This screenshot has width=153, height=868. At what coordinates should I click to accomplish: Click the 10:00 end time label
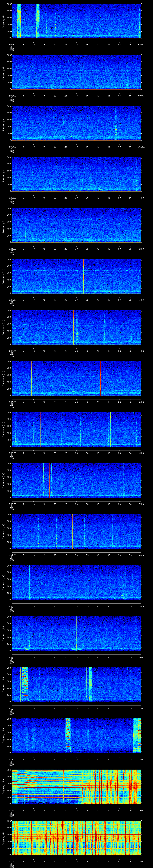141,657
